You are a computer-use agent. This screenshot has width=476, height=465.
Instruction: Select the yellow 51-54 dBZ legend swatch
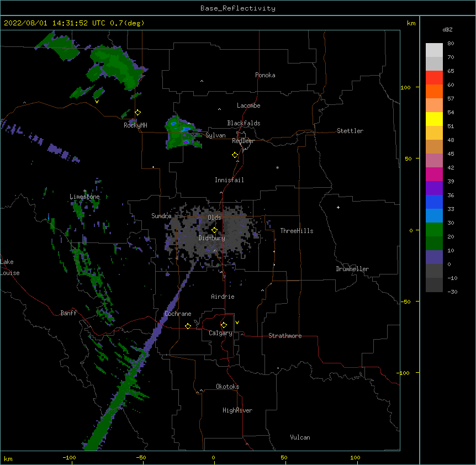coord(434,119)
